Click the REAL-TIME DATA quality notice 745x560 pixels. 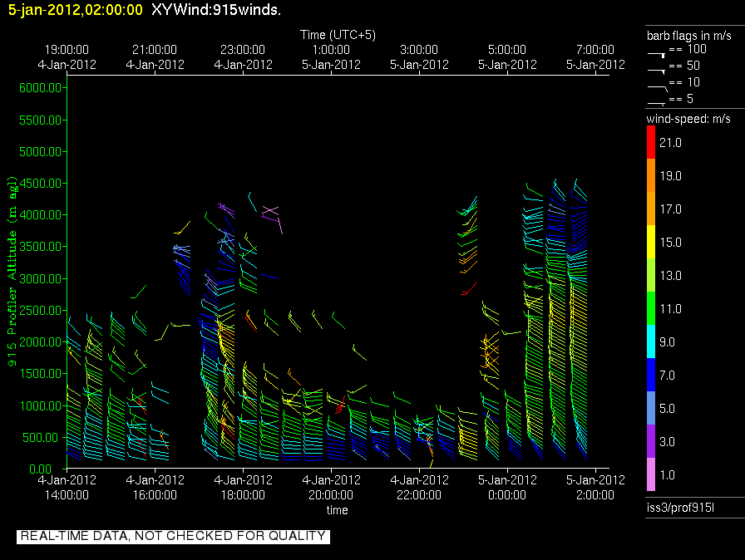pyautogui.click(x=173, y=536)
